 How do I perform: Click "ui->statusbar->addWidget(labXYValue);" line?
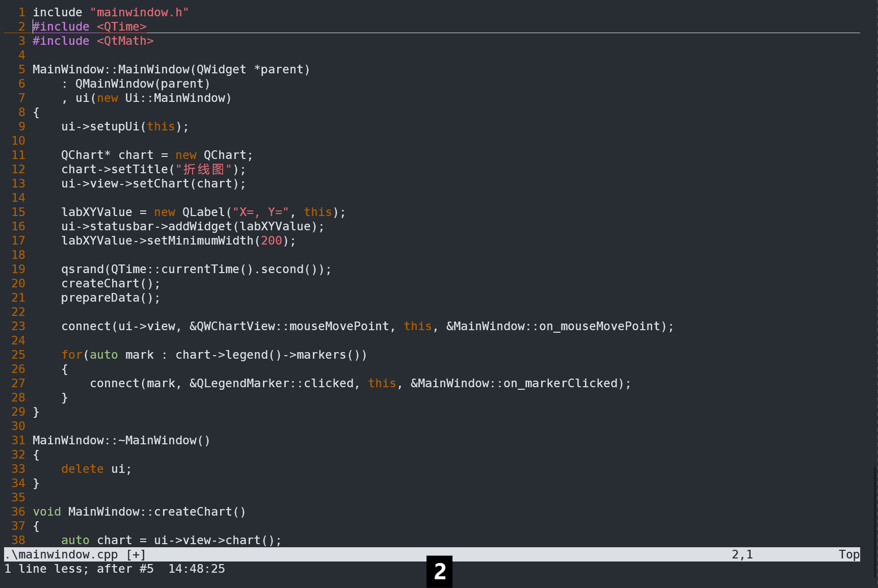[x=193, y=226]
